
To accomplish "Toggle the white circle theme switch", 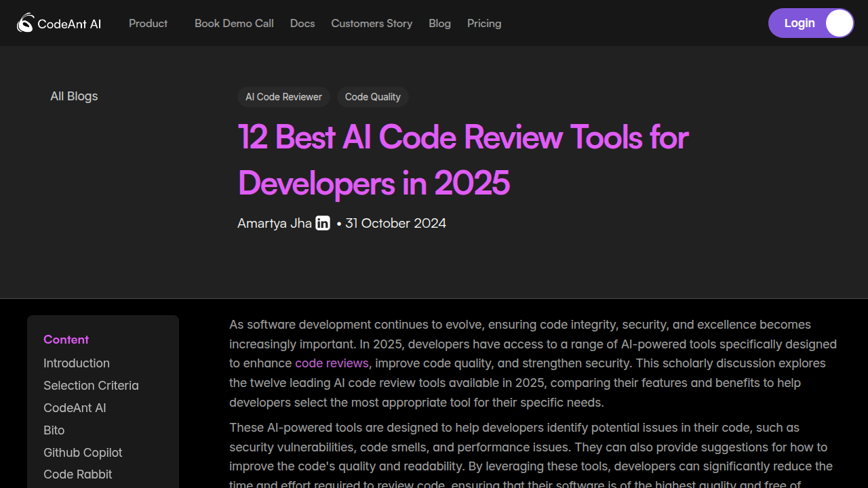I will coord(839,23).
